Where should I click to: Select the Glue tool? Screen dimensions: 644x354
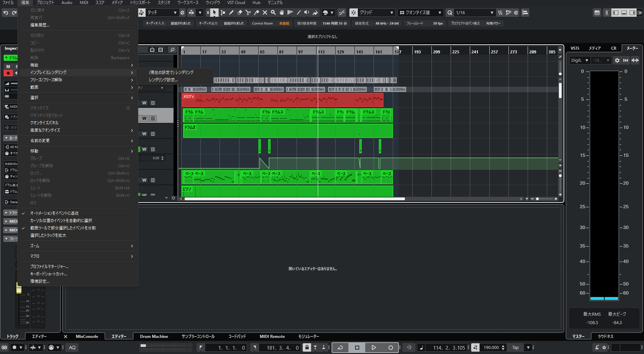[257, 13]
